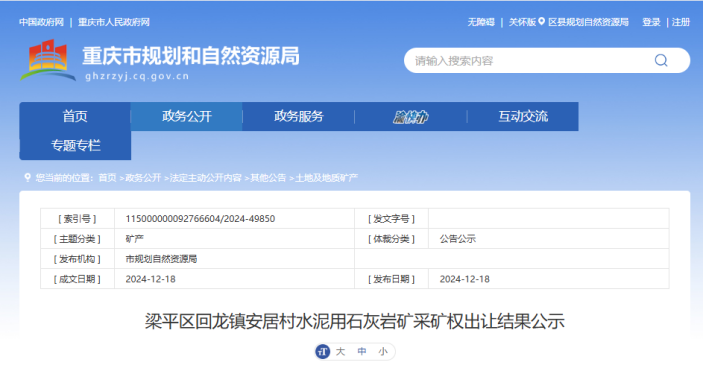The image size is (703, 369).
Task: Open the 专题专栏 navigation tab
Action: pyautogui.click(x=75, y=145)
